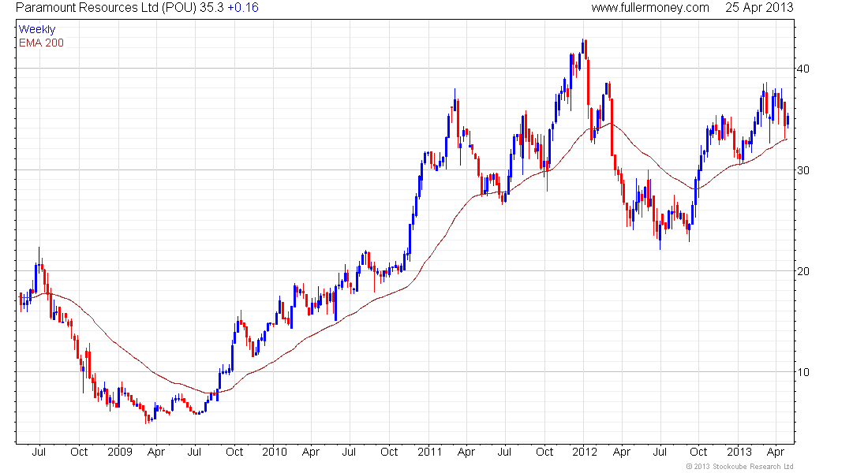This screenshot has width=868, height=473.
Task: Click the 40 price axis label
Action: [803, 69]
